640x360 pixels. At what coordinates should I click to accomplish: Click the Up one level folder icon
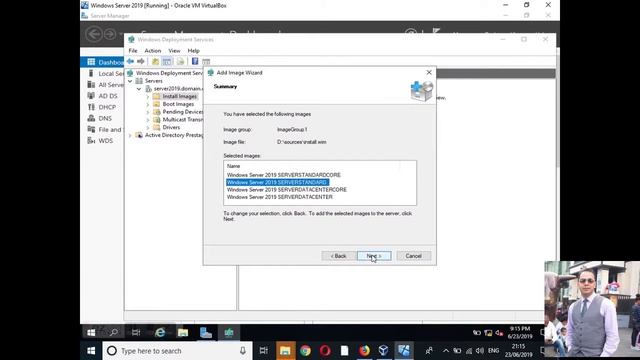156,62
